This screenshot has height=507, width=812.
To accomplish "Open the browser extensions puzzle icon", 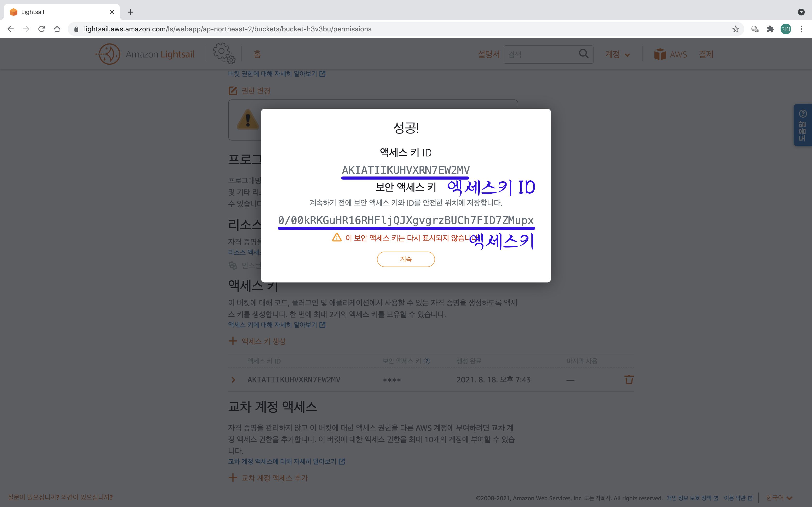I will [770, 29].
